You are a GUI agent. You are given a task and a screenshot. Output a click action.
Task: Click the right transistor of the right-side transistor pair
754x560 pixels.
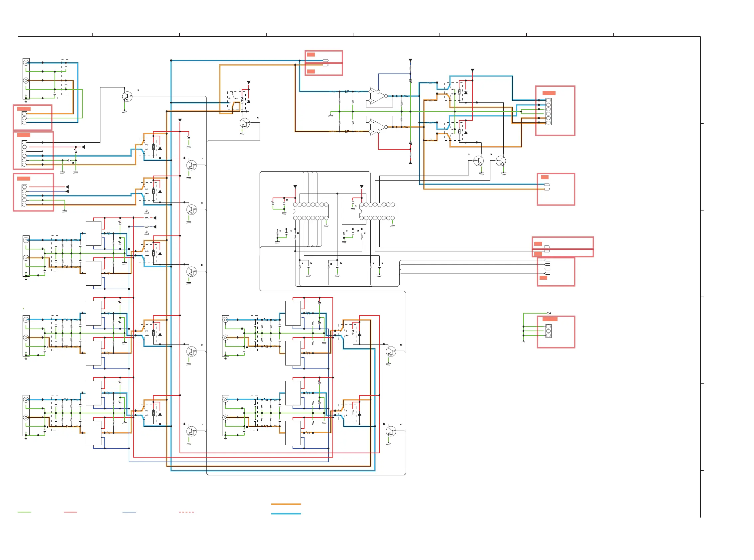click(501, 161)
